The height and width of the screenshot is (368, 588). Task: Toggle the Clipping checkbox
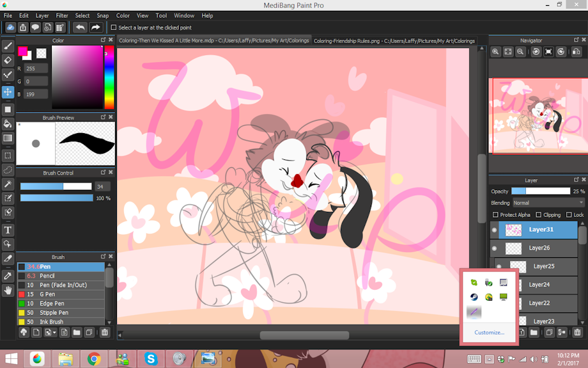[539, 215]
